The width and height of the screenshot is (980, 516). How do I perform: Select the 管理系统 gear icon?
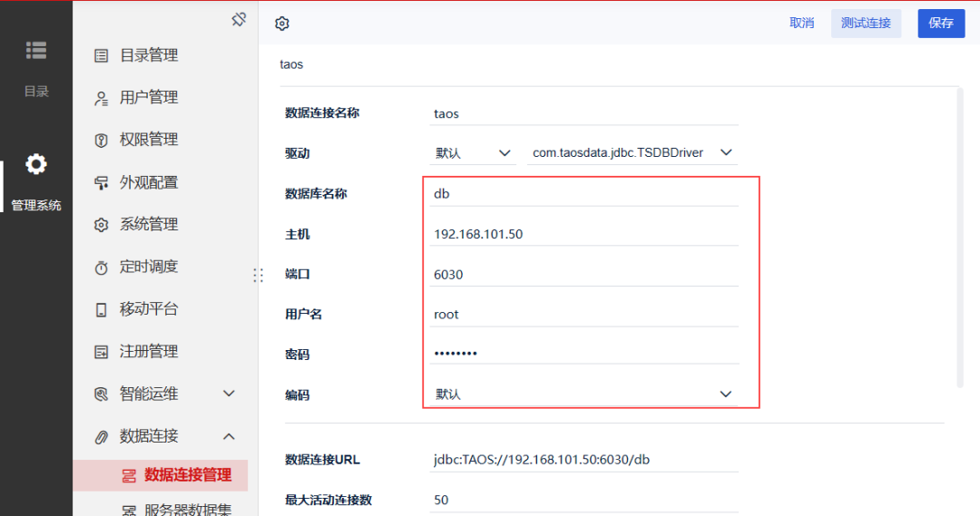(36, 164)
